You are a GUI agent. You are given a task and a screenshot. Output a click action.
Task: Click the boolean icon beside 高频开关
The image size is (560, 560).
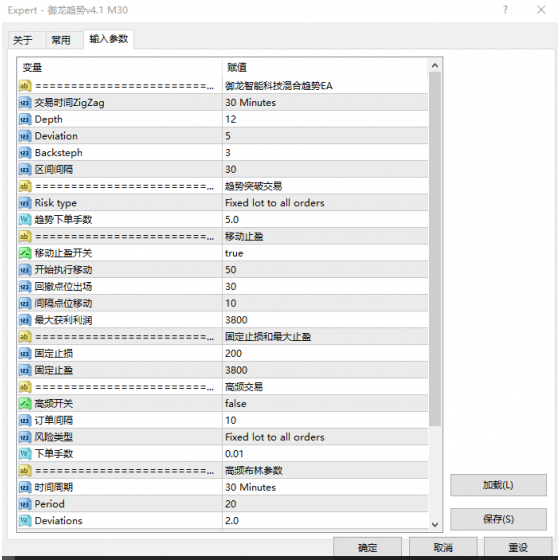(x=25, y=404)
